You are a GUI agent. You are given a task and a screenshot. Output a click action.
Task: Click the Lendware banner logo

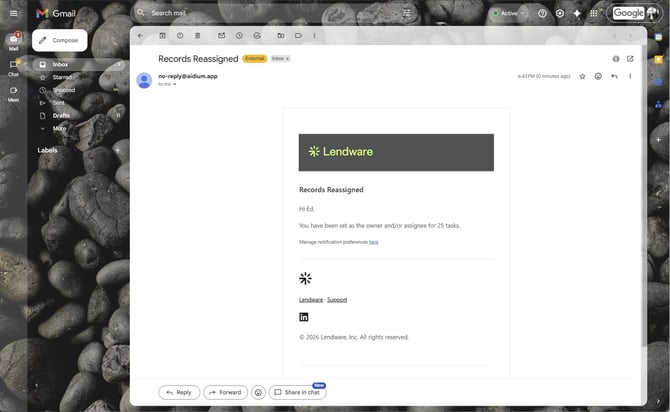click(x=341, y=152)
